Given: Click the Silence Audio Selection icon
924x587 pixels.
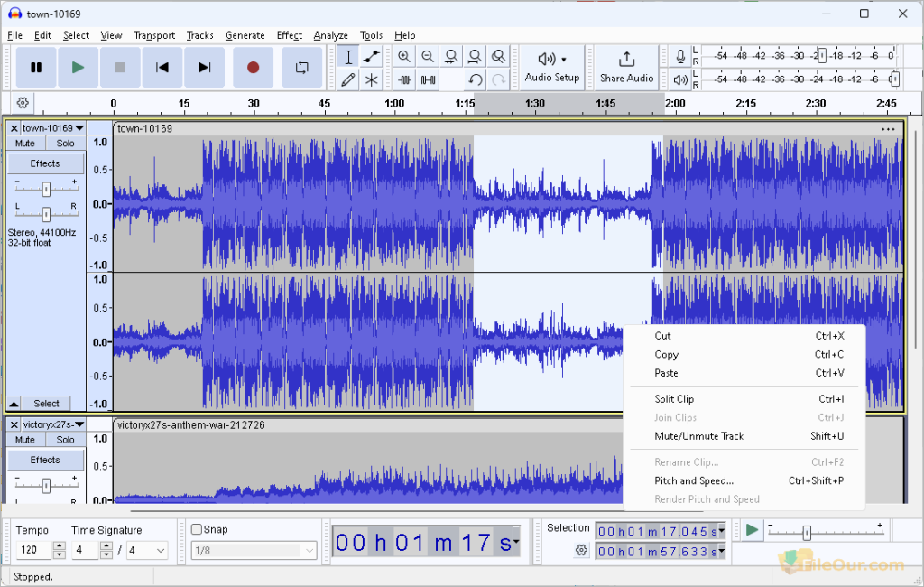Looking at the screenshot, I should point(428,79).
